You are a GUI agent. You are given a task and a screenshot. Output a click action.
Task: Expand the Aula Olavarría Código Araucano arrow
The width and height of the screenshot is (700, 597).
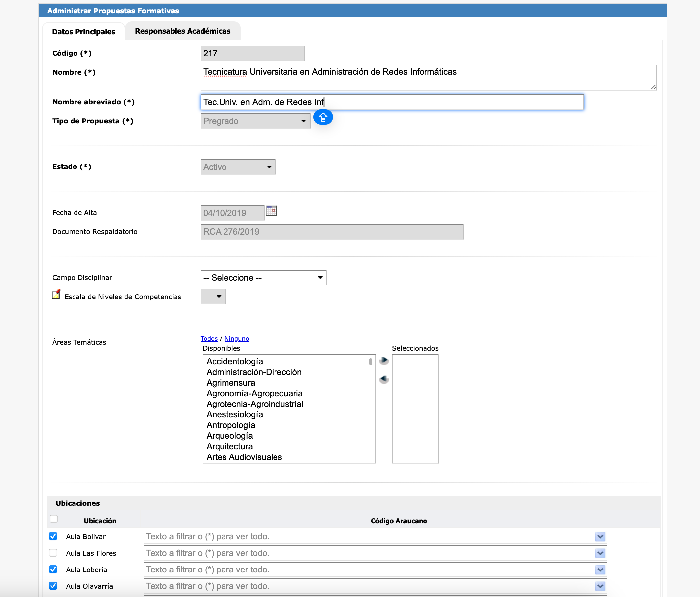pyautogui.click(x=600, y=586)
